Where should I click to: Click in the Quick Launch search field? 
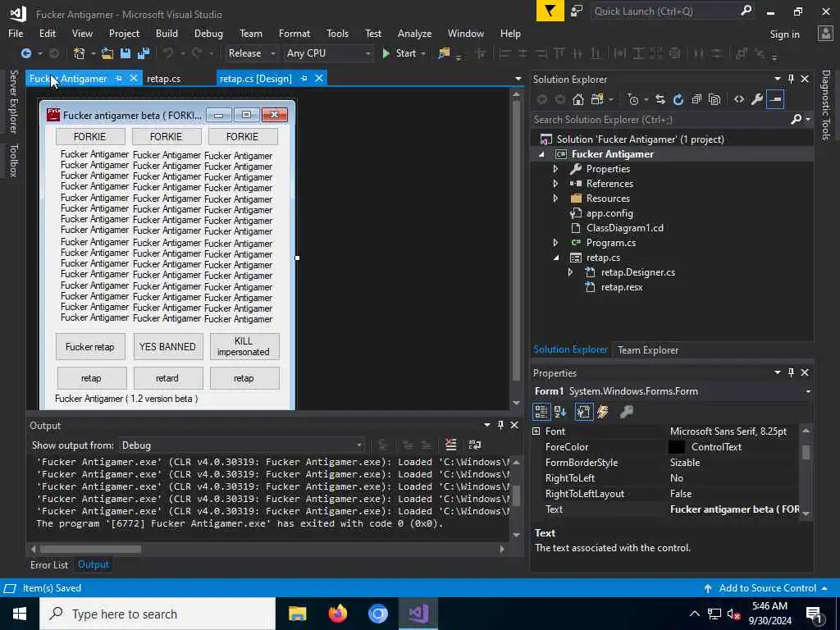click(664, 11)
